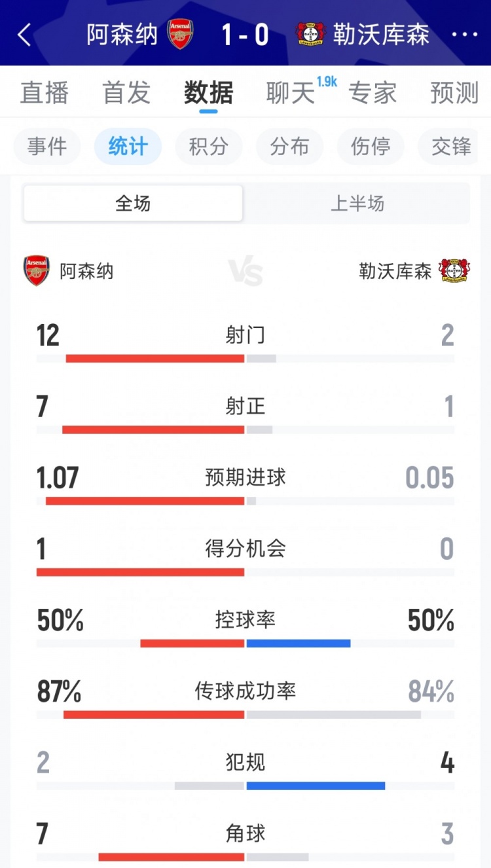This screenshot has width=491, height=868.
Task: Select the 伤停 injury suspension icon tab
Action: point(371,147)
